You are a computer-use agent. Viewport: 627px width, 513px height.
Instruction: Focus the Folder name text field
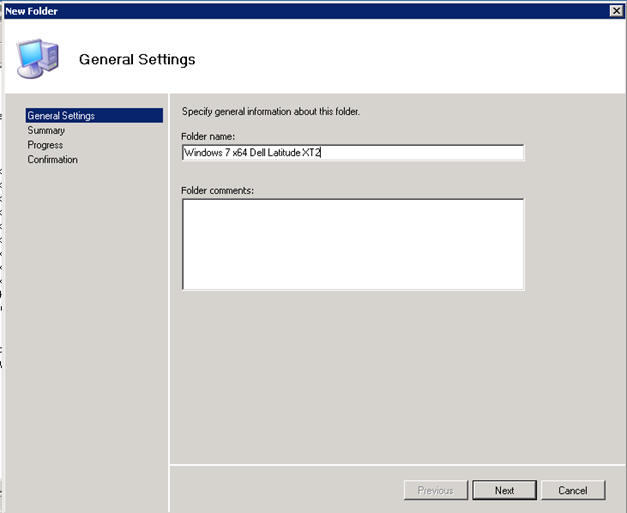click(x=353, y=152)
